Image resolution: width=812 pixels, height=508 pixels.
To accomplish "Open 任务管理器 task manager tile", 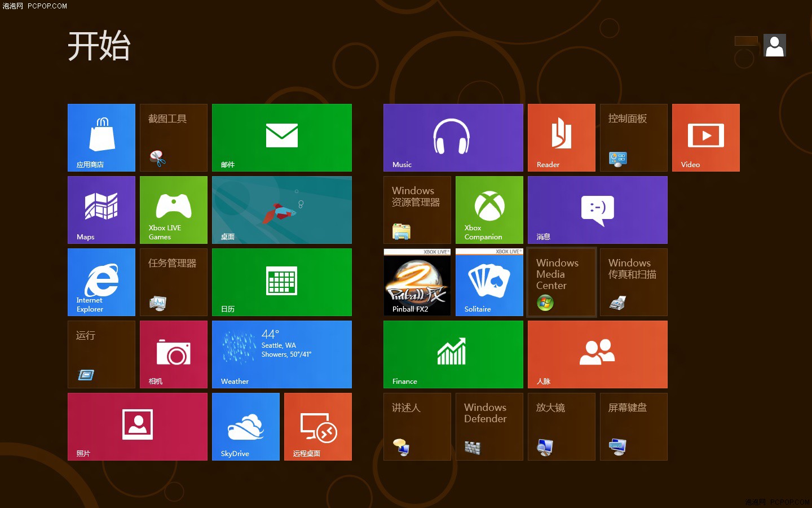I will (174, 282).
